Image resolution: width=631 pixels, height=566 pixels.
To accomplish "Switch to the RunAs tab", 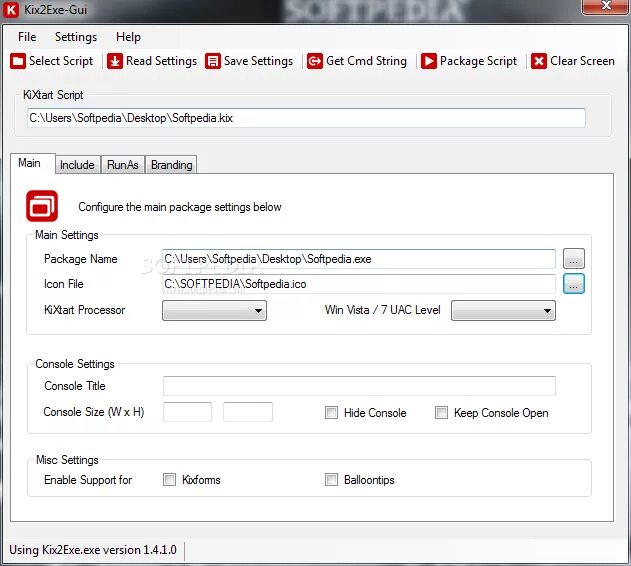I will click(x=123, y=165).
